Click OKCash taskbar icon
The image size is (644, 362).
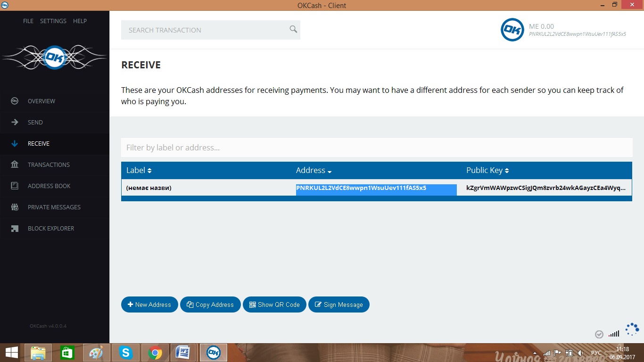click(214, 353)
